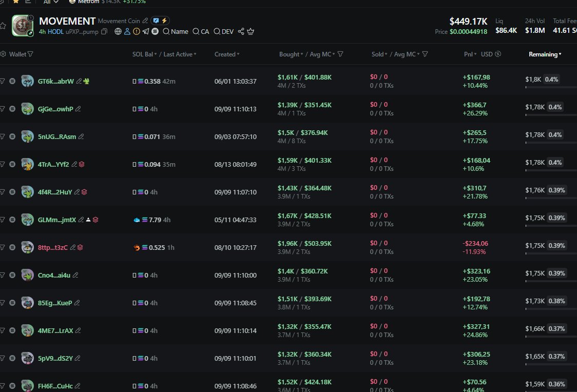Copy the uPXP...pump contract address
Viewport: 577px width, 392px height.
pyautogui.click(x=104, y=32)
